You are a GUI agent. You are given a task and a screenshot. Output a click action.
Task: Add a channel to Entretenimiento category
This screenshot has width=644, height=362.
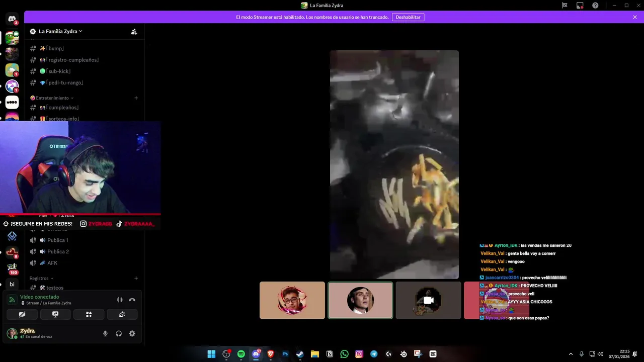[136, 98]
